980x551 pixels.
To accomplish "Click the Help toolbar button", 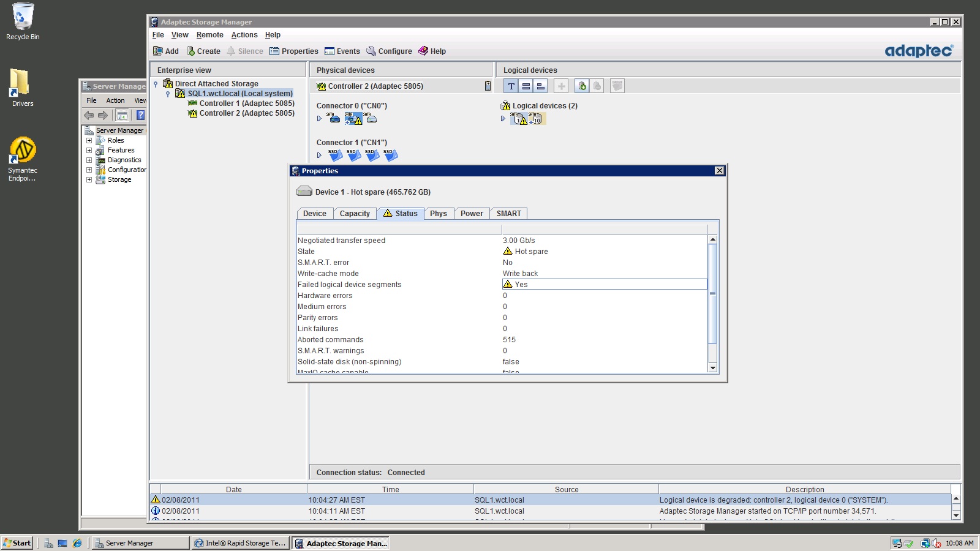I will (432, 51).
